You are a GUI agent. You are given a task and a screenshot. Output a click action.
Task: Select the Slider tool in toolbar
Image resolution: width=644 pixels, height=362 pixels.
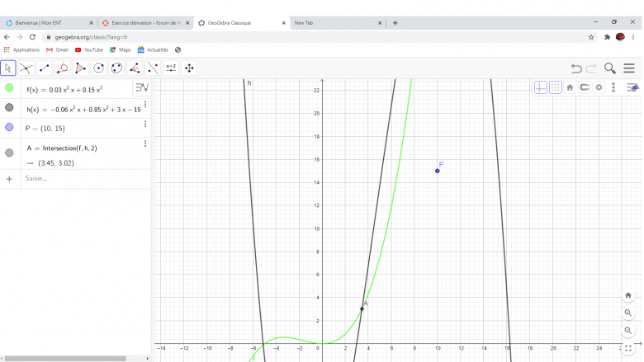[171, 68]
